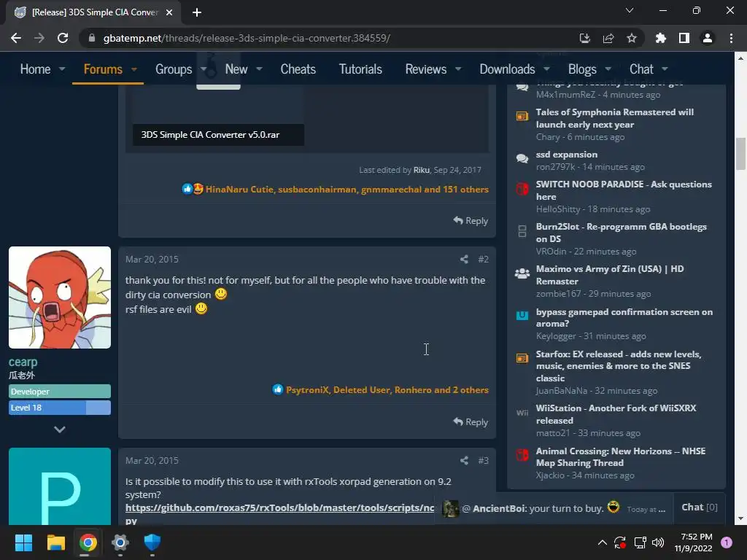747x560 pixels.
Task: Click the DS icon beside Burn2Slot thread
Action: pyautogui.click(x=522, y=231)
